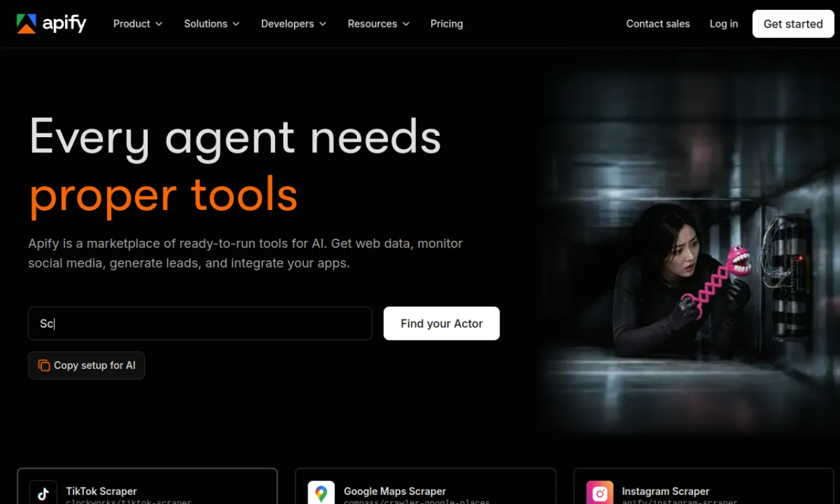Open the Google Maps Scraper icon

tap(321, 493)
